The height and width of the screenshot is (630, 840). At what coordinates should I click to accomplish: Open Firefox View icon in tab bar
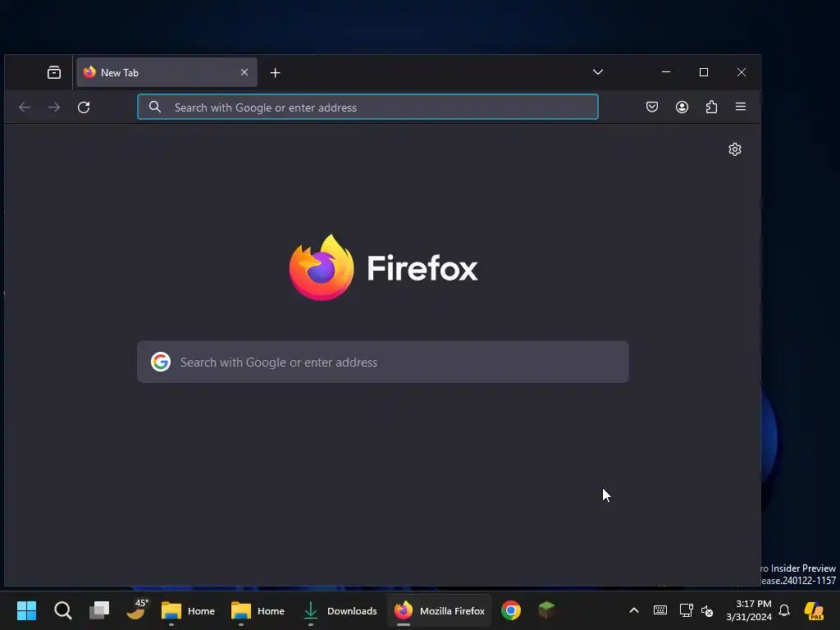(x=54, y=72)
